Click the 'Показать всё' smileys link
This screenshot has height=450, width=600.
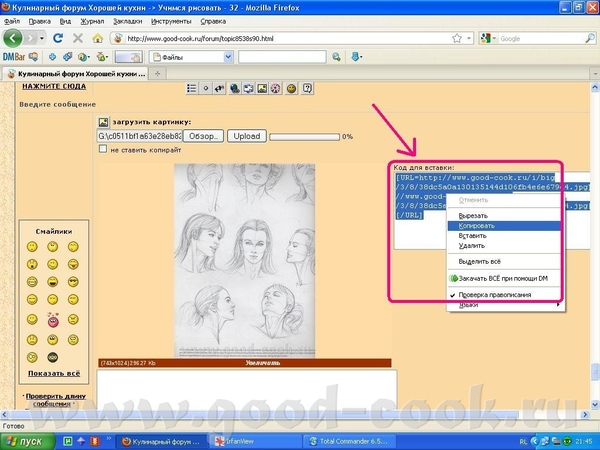pos(54,373)
